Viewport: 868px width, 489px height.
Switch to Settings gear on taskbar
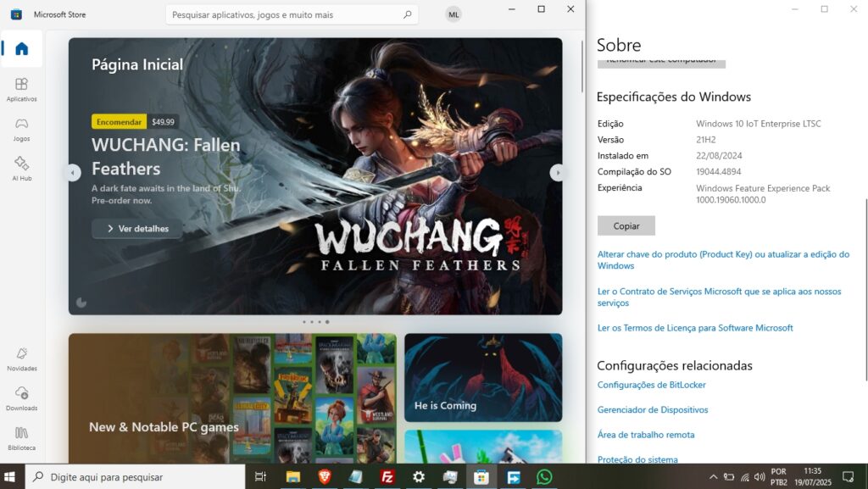coord(419,477)
